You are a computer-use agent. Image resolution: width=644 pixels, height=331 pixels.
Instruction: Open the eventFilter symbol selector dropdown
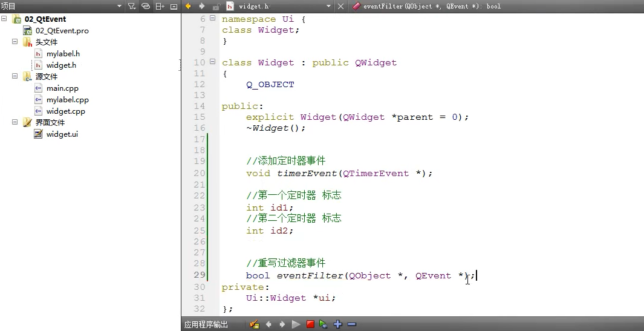(x=432, y=6)
